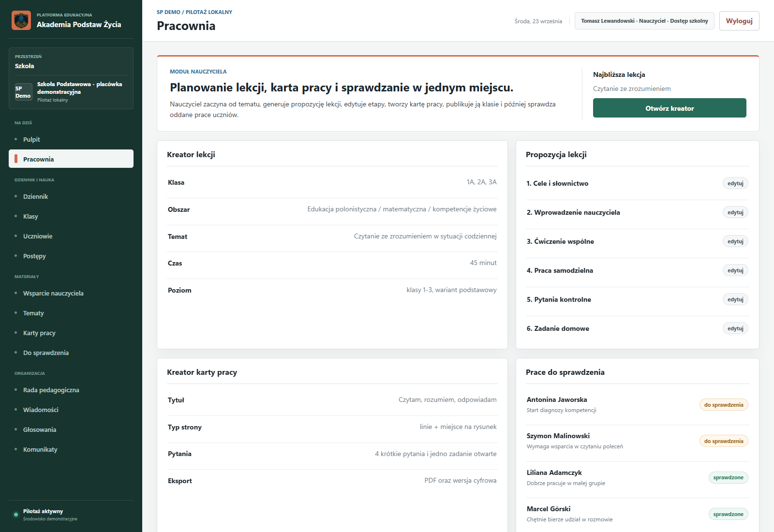Viewport: 774px width, 532px height.
Task: Edit step 1. Cele i słownictwo
Action: click(735, 183)
